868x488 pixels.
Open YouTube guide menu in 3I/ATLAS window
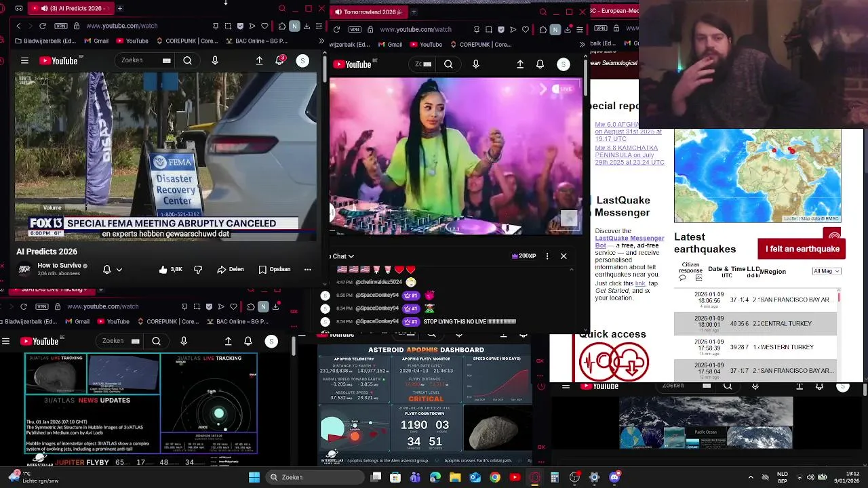tap(5, 341)
